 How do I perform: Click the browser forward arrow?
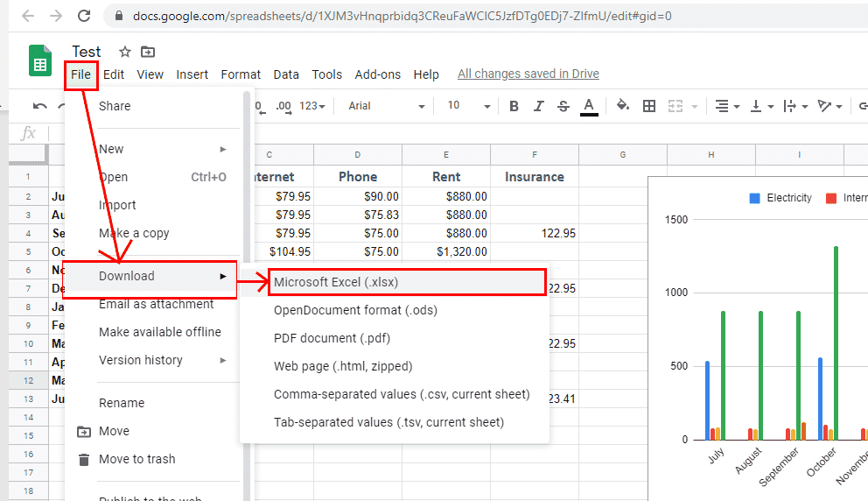click(56, 16)
